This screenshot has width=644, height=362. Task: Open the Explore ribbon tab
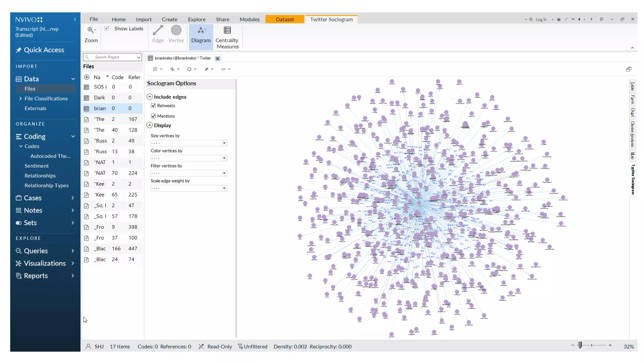click(197, 19)
